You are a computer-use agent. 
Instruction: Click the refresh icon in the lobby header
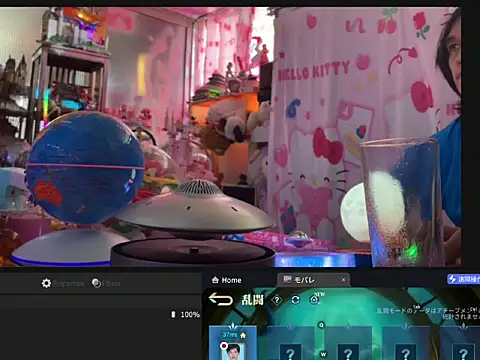pyautogui.click(x=295, y=300)
